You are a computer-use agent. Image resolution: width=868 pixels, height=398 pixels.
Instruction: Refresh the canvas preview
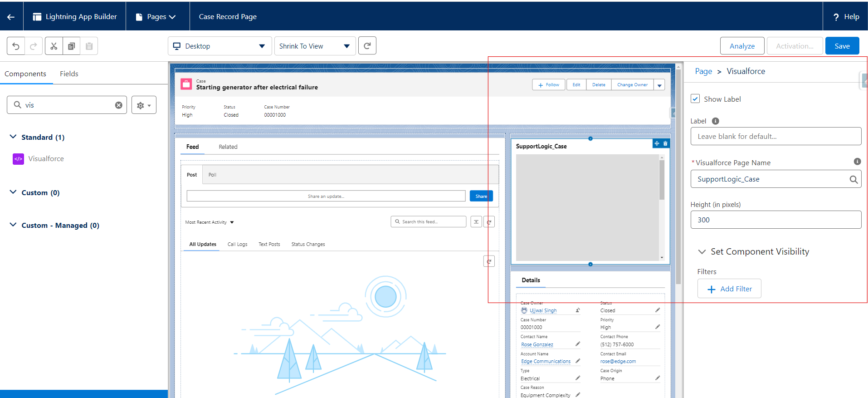coord(367,45)
